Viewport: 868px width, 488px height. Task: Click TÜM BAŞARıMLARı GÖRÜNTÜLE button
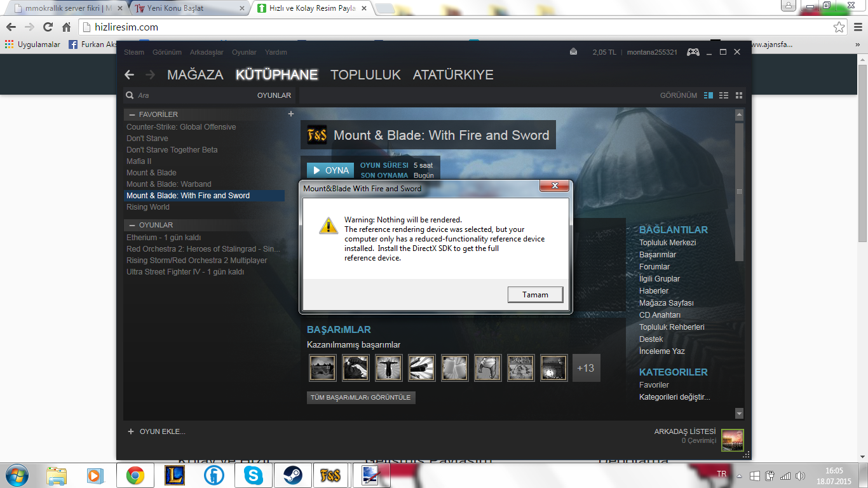click(x=361, y=397)
